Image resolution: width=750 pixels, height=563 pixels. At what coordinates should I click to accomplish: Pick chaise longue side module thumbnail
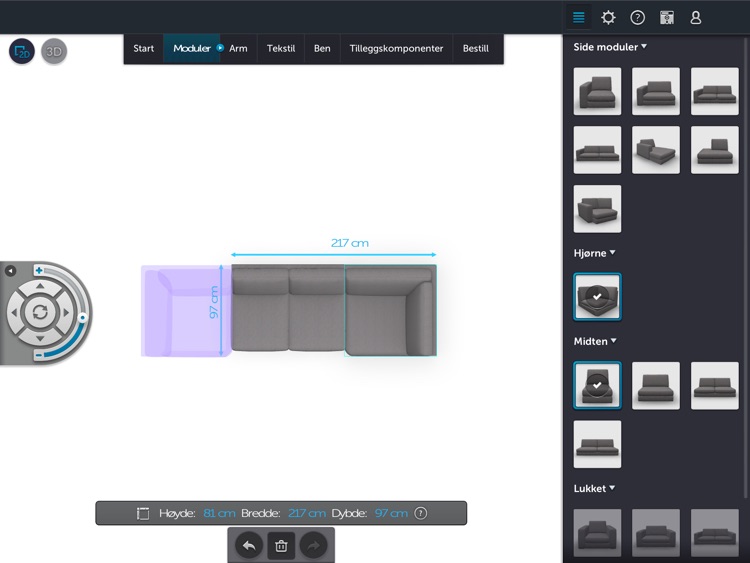656,150
